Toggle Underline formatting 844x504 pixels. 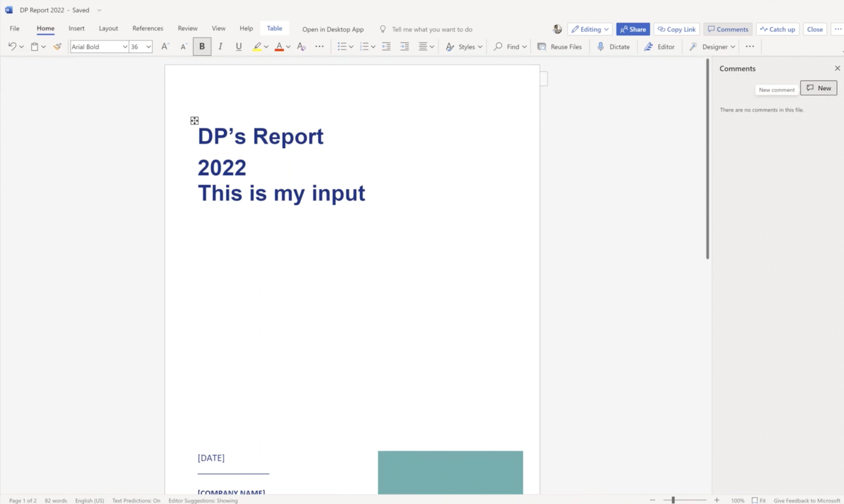point(238,46)
